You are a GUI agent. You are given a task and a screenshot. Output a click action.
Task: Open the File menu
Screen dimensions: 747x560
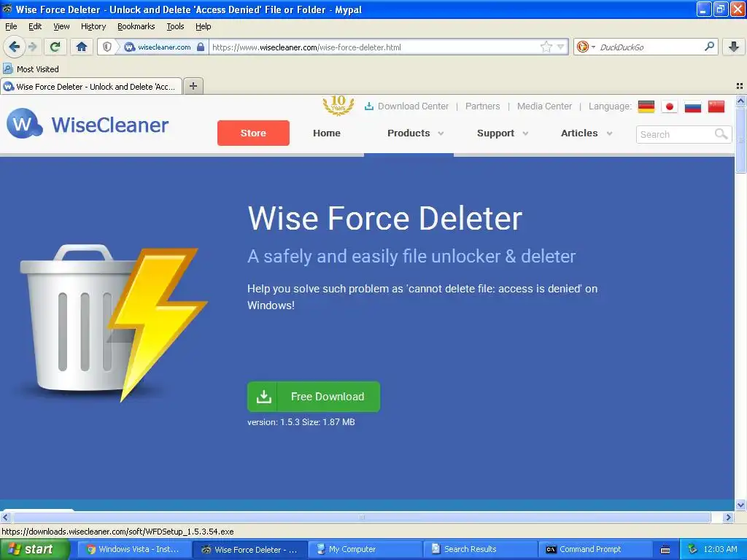point(11,26)
